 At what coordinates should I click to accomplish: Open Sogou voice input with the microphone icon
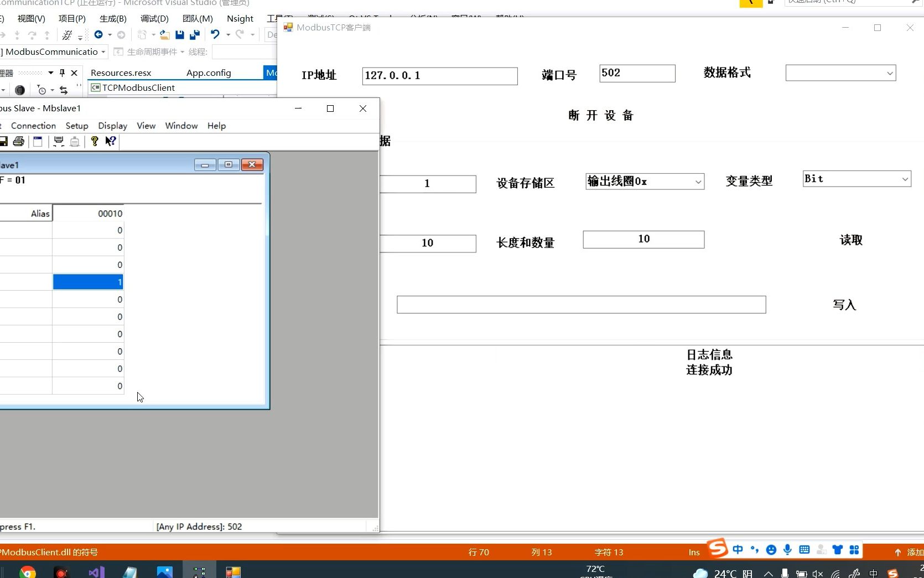[787, 550]
